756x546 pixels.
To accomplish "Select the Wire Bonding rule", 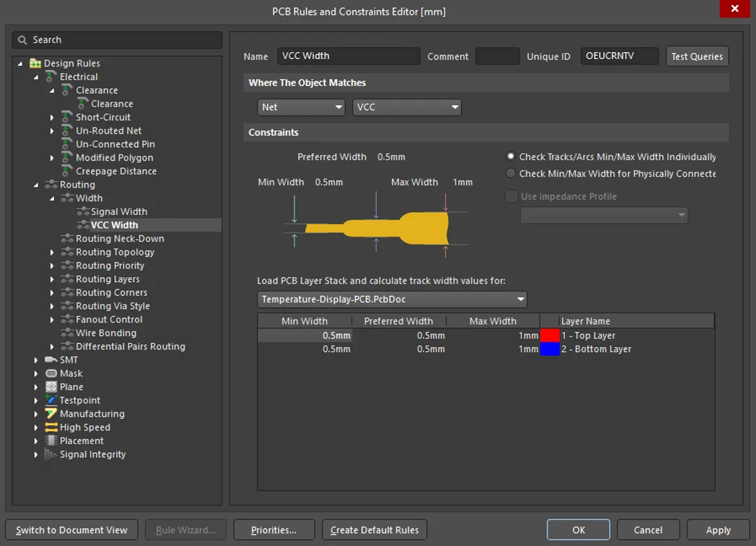I will click(106, 332).
